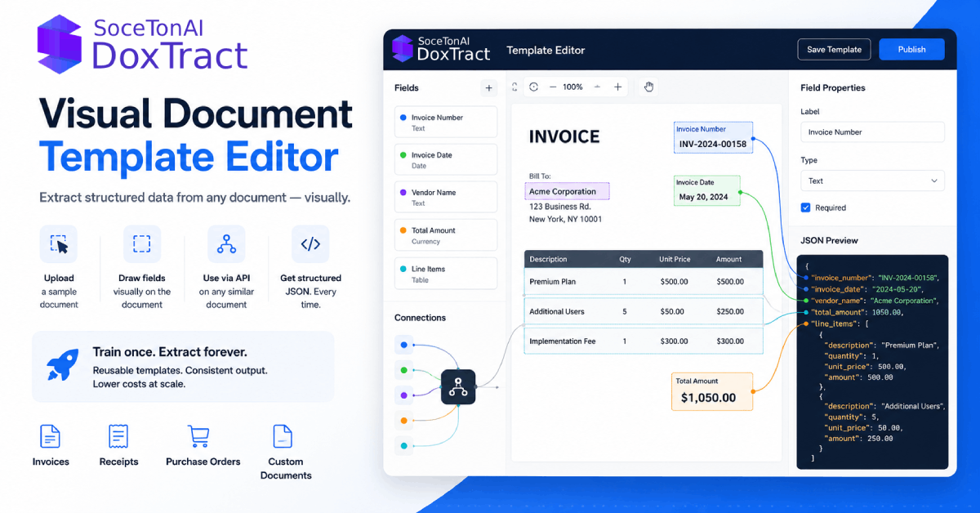Click the Template Editor title in header
The image size is (980, 513).
[x=546, y=50]
